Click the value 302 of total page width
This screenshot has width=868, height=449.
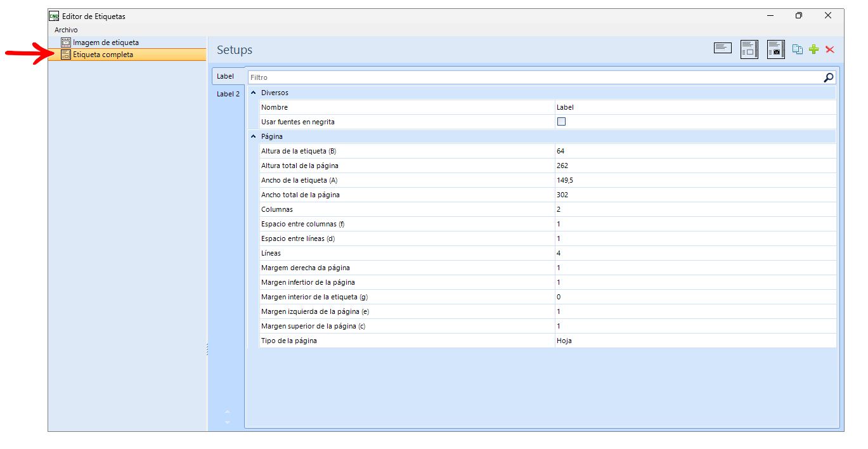point(562,195)
